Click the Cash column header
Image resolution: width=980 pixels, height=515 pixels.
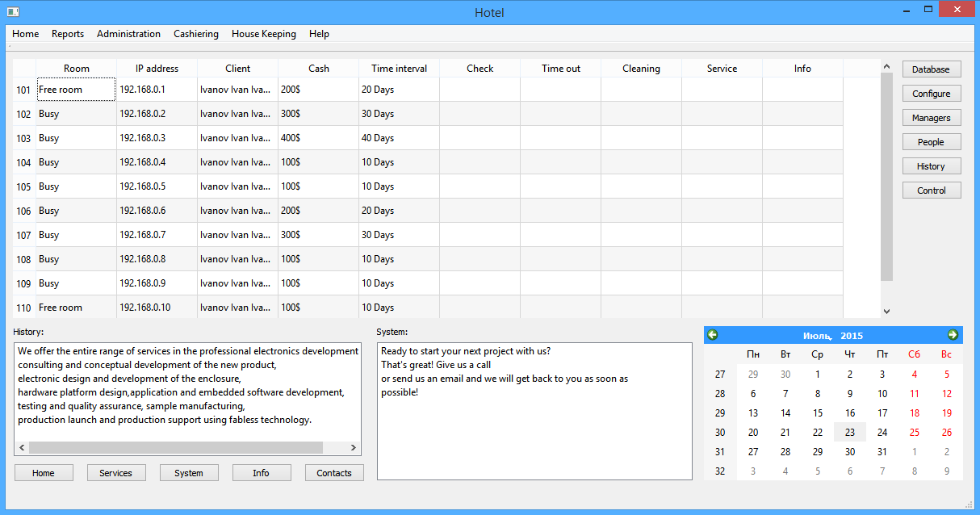coord(318,69)
